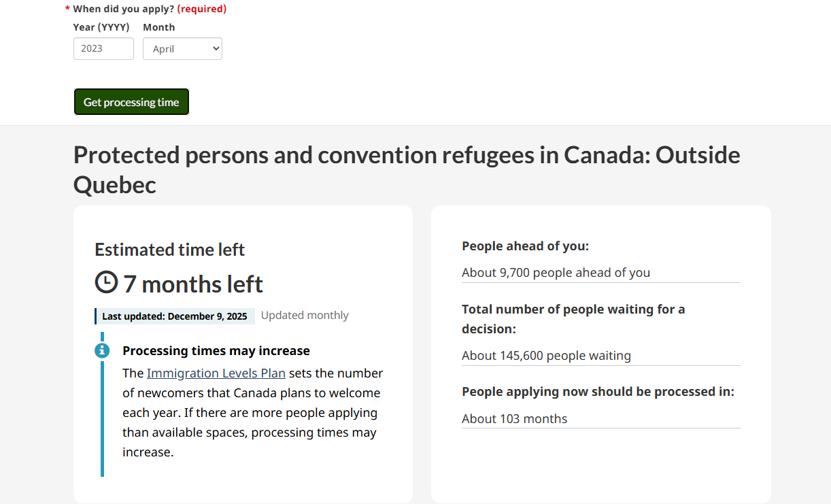Open the Immigration Levels Plan link
The width and height of the screenshot is (831, 504).
point(216,373)
